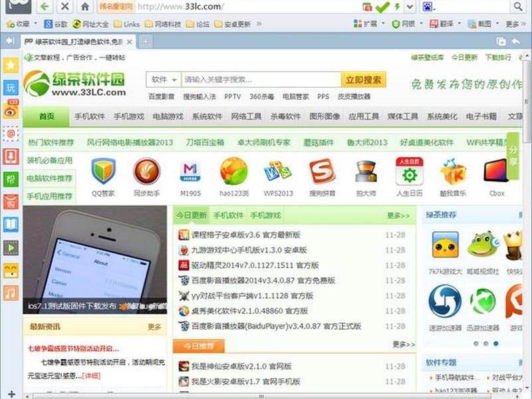Open the yellow star favorites sidebar icon
The height and width of the screenshot is (399, 532).
11,65
